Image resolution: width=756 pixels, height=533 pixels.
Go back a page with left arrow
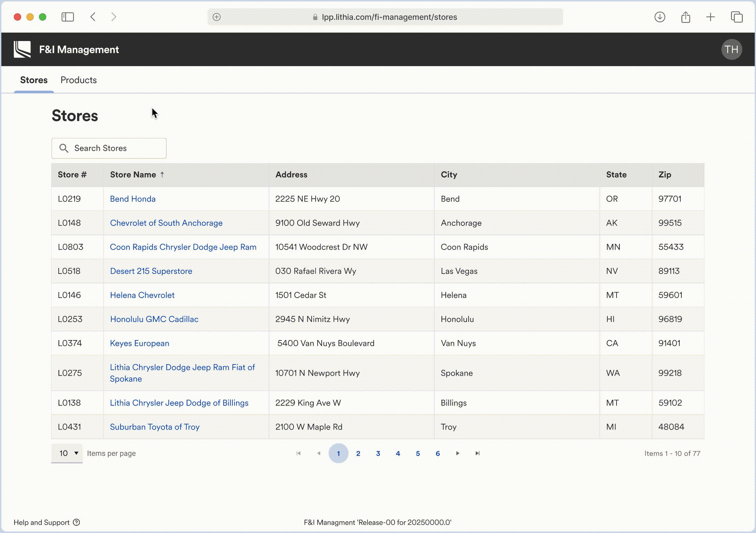[x=318, y=453]
